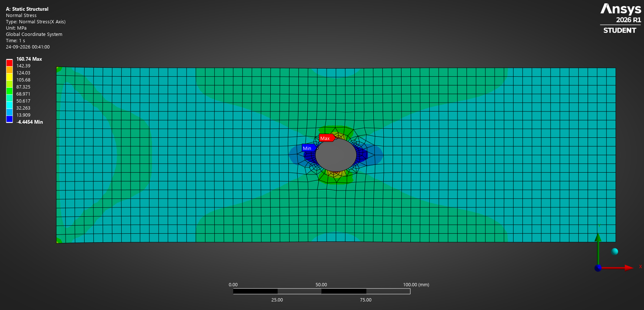Click the '0.00' ruler label
Screen dimensions: 644x310
233,285
